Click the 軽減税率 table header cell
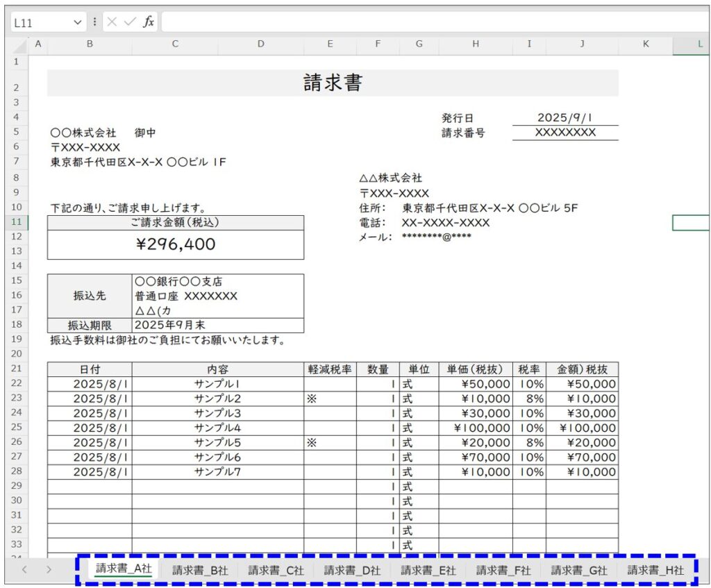This screenshot has height=588, width=711. click(x=330, y=369)
